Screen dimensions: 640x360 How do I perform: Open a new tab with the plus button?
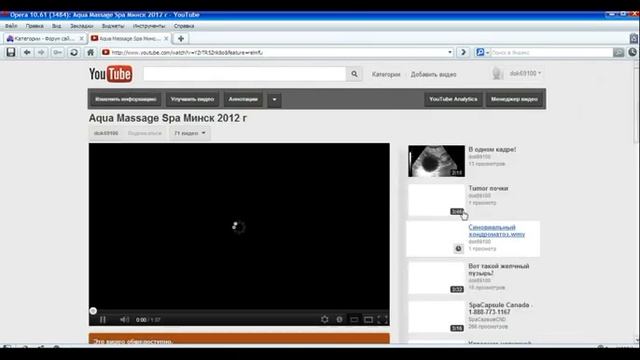click(181, 38)
